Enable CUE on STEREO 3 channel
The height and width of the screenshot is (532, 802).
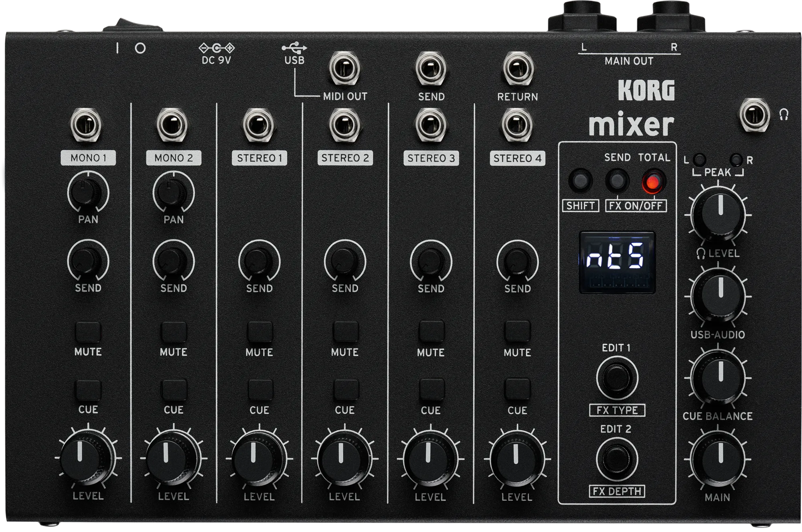[431, 390]
